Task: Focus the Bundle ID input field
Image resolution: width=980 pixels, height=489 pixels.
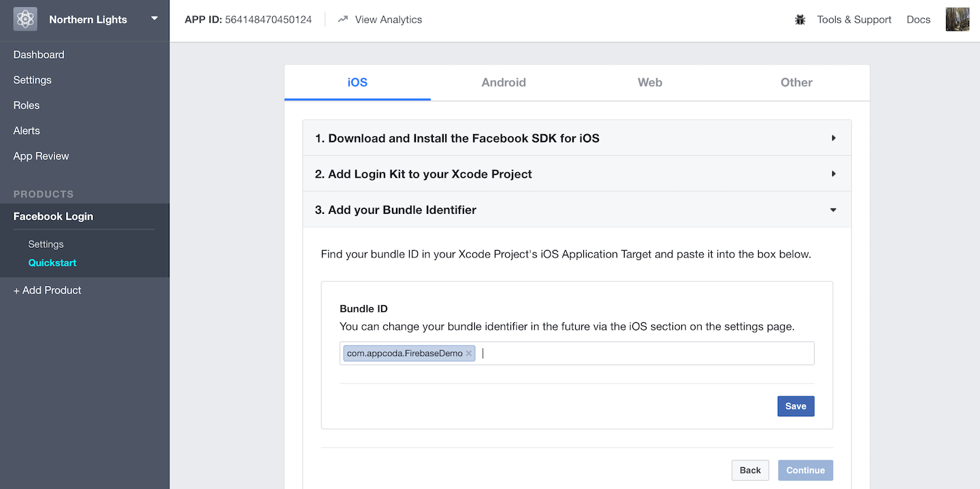Action: click(577, 353)
